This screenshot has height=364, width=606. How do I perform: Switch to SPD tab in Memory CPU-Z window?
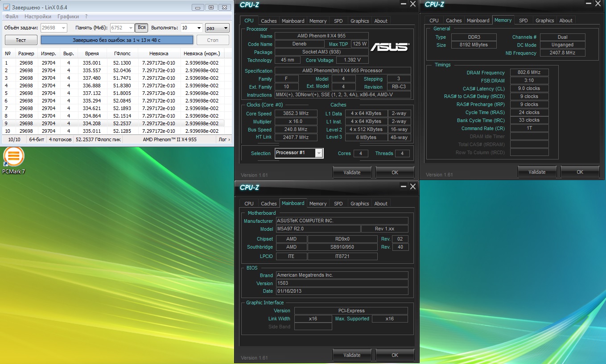pos(523,20)
